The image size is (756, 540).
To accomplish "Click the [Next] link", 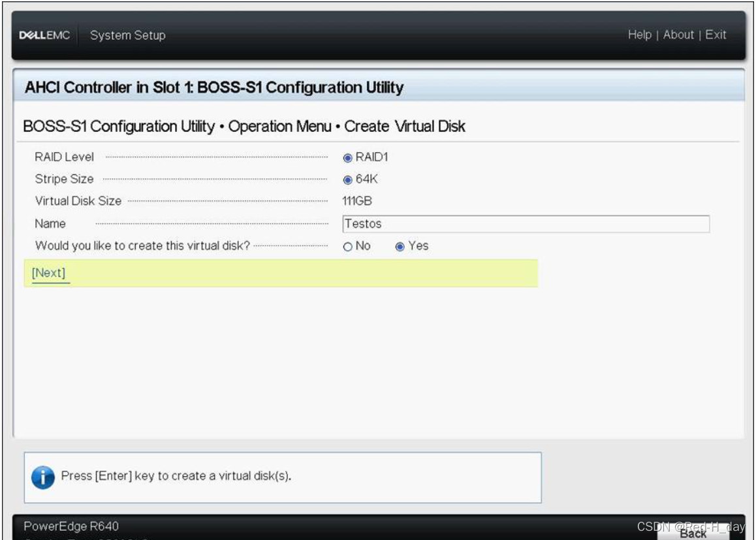I will pyautogui.click(x=48, y=273).
